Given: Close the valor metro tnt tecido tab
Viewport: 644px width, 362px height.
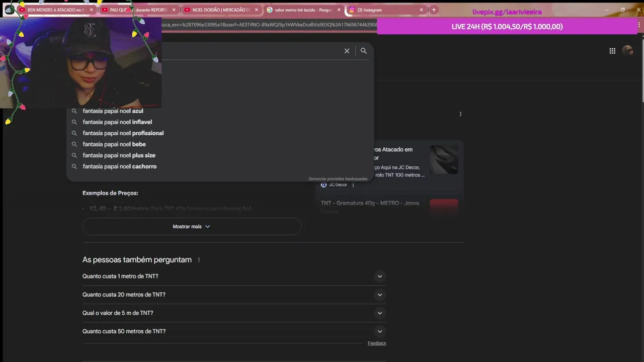Looking at the screenshot, I should [x=339, y=10].
